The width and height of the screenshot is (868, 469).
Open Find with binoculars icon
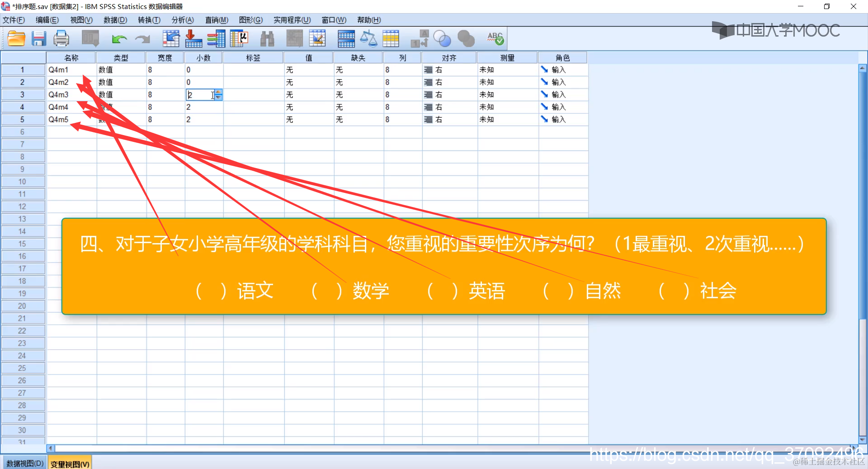(x=267, y=39)
